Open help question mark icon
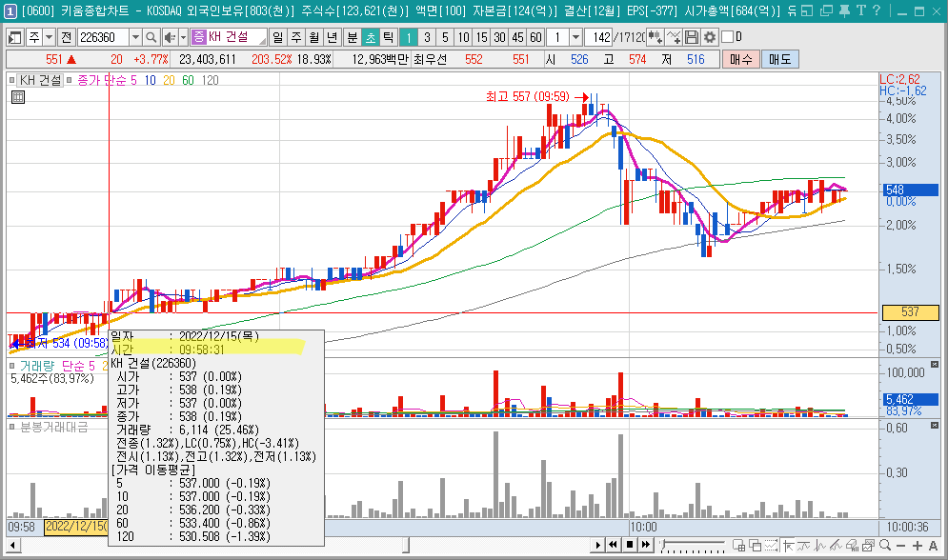 [877, 10]
